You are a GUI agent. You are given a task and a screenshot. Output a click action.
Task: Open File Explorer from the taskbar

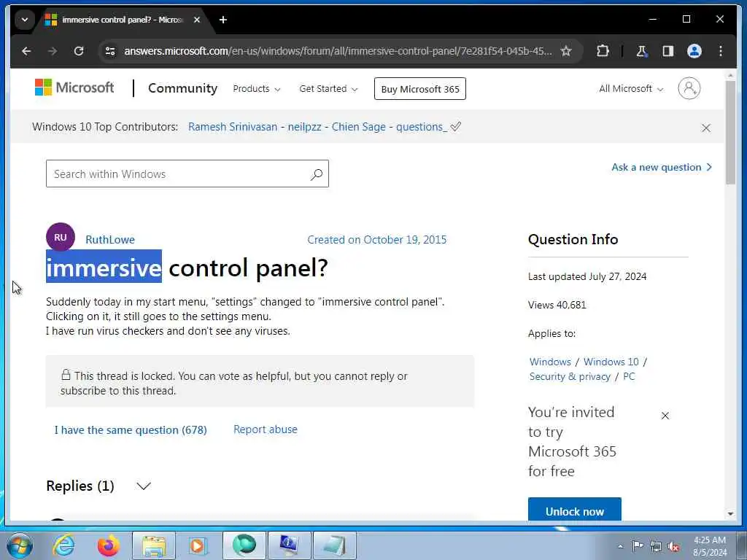point(154,545)
